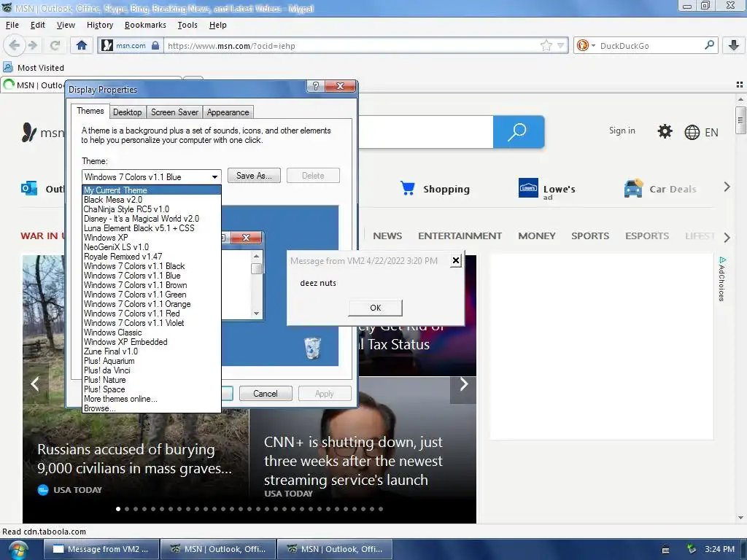Click the Most Visited bookmark

(x=34, y=68)
